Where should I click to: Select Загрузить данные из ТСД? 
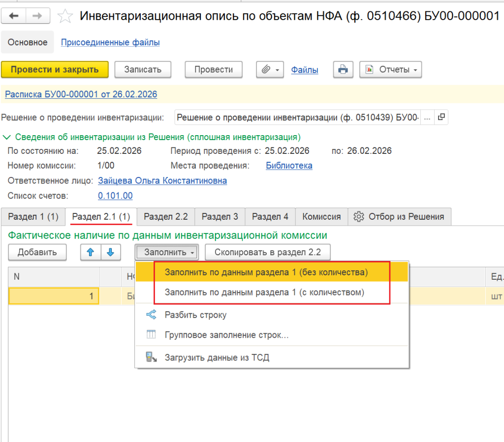(217, 357)
